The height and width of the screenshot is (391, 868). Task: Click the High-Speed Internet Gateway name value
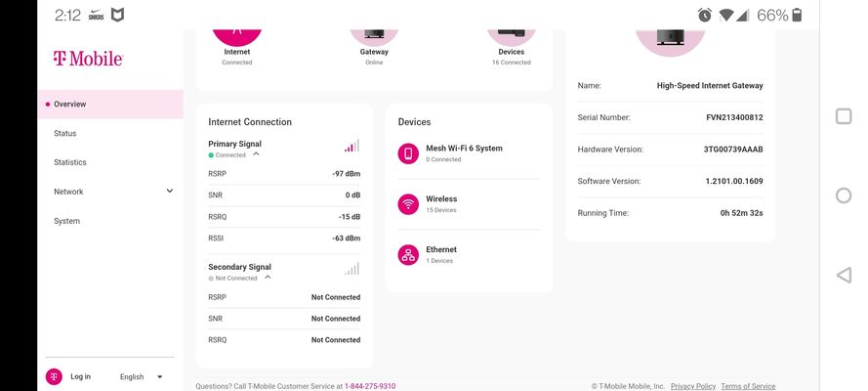click(x=710, y=86)
